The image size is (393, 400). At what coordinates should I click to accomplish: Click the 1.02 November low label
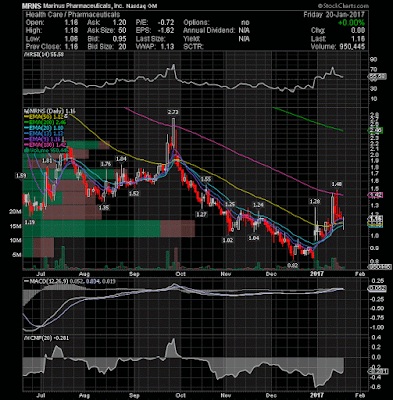click(227, 240)
